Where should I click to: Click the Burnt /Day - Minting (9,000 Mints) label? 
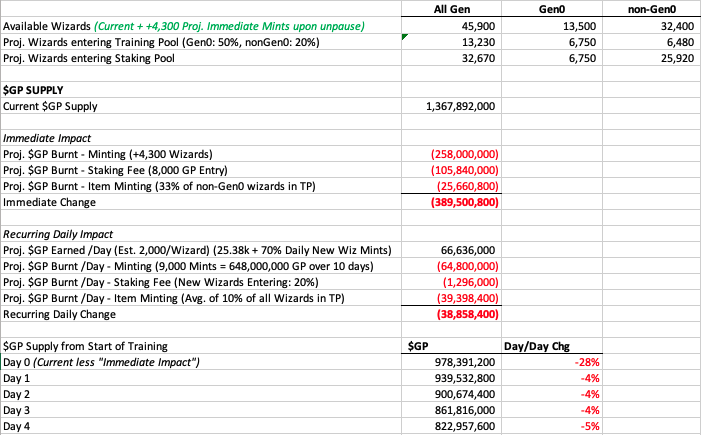(x=188, y=266)
